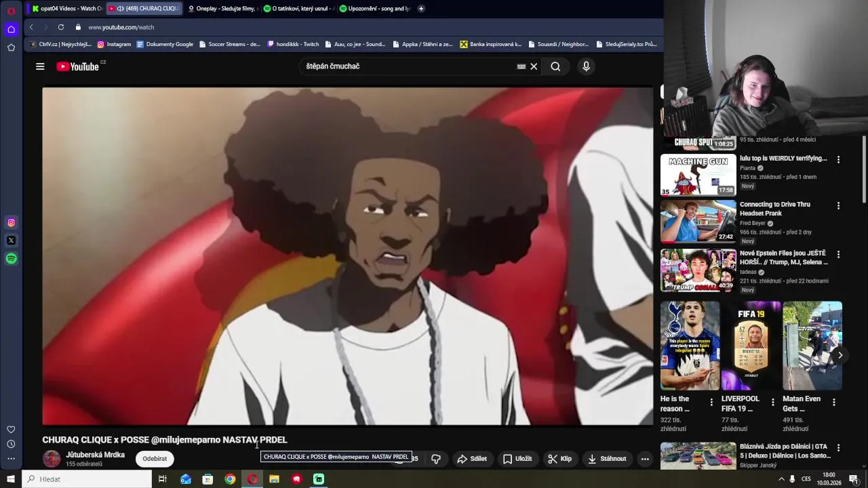This screenshot has width=868, height=488.
Task: Open Instagram in Opera sidebar
Action: [11, 222]
